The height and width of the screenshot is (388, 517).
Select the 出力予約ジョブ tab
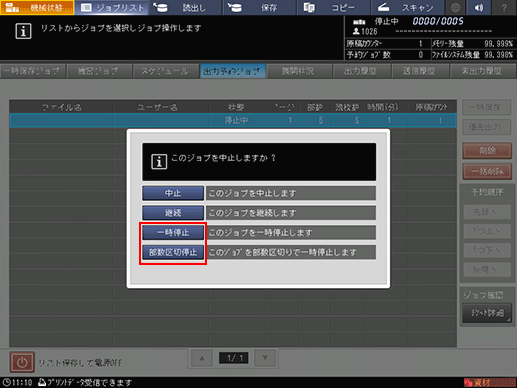point(233,71)
